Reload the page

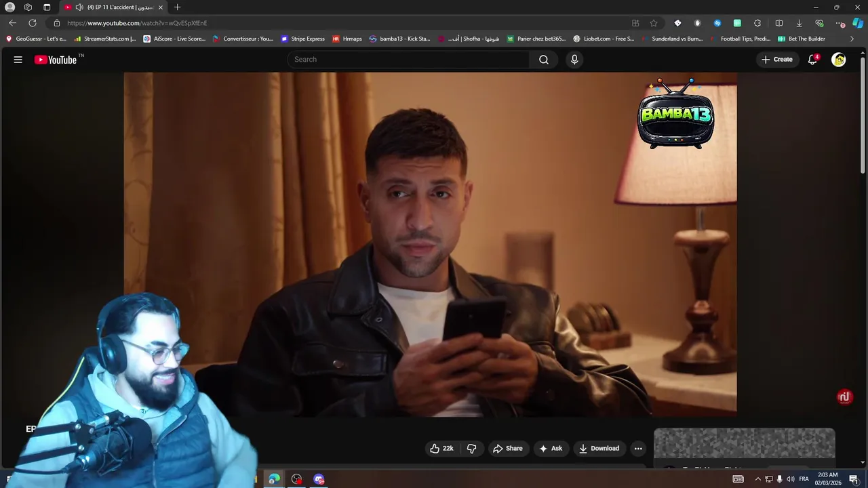(33, 23)
